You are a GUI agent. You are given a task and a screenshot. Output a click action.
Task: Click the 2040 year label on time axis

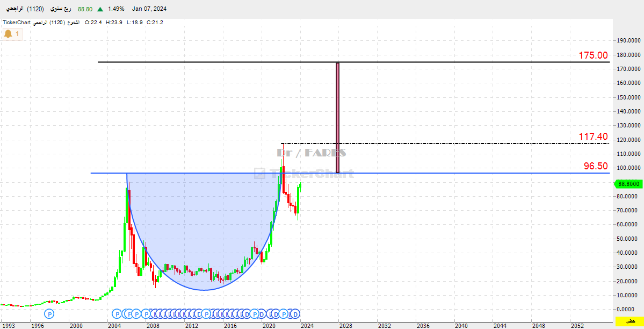pos(461,326)
